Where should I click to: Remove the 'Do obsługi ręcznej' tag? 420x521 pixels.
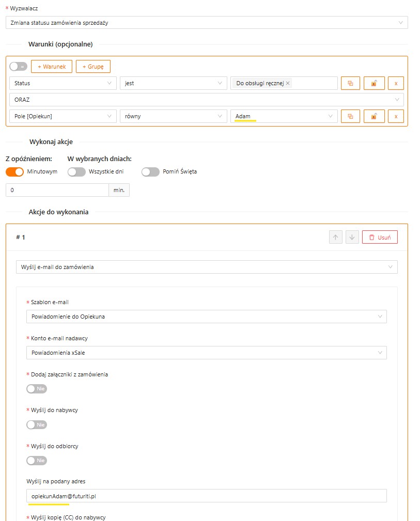tap(288, 83)
